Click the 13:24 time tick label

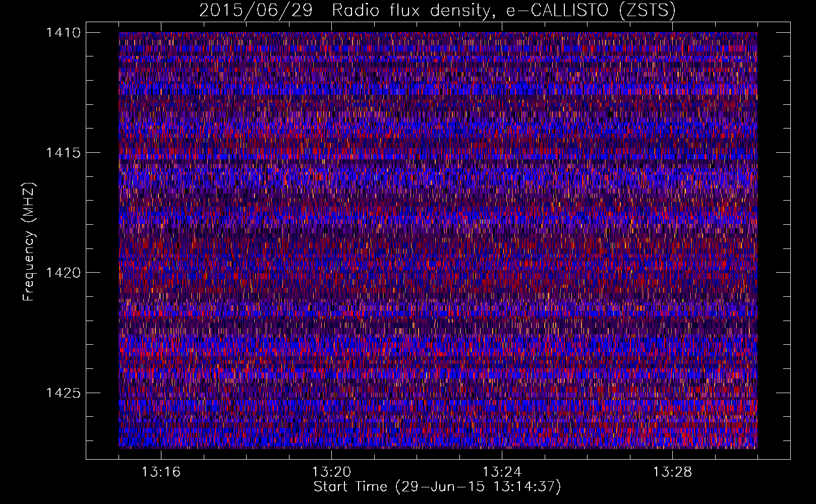[x=502, y=472]
